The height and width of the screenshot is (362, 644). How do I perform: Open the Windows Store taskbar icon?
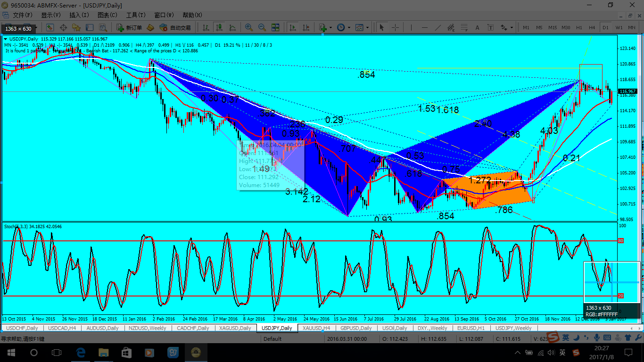tap(126, 352)
